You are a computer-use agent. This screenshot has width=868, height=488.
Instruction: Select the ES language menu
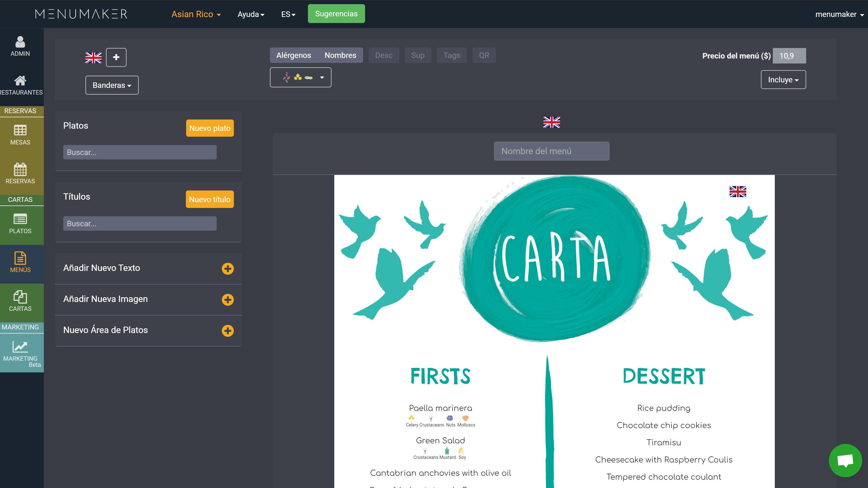click(289, 13)
